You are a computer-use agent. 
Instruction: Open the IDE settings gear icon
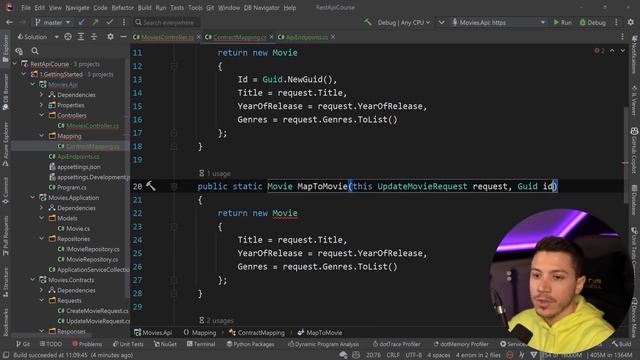point(631,22)
